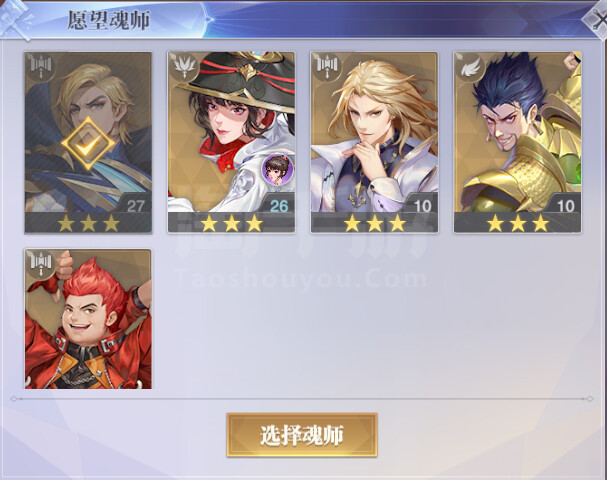Click class icon on long-haired blonde card
Image resolution: width=607 pixels, height=480 pixels.
click(x=328, y=67)
